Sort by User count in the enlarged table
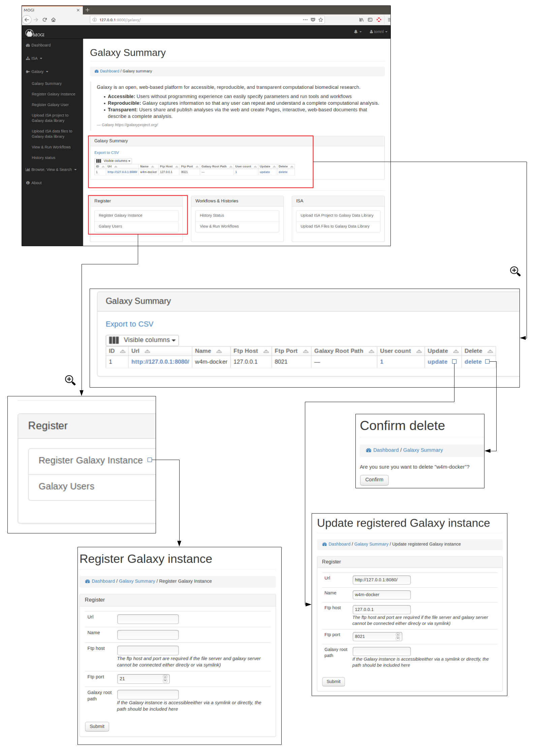Image resolution: width=535 pixels, height=756 pixels. [401, 351]
